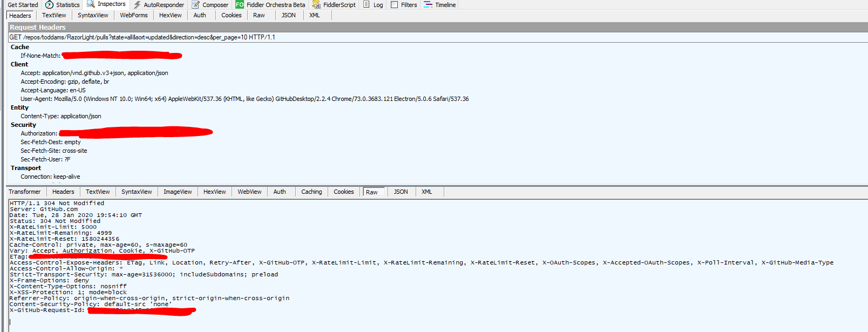
Task: Select the Accept-Language: en-US row
Action: 53,90
